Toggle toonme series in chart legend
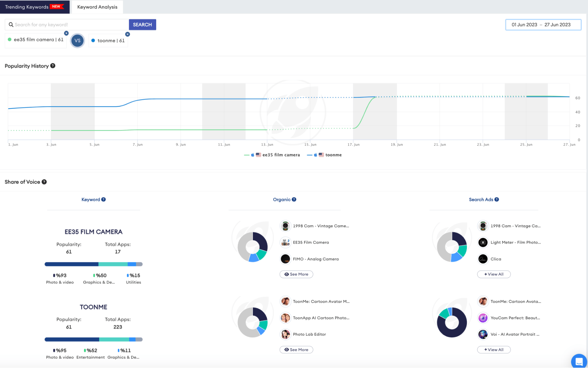The image size is (588, 368). click(324, 155)
